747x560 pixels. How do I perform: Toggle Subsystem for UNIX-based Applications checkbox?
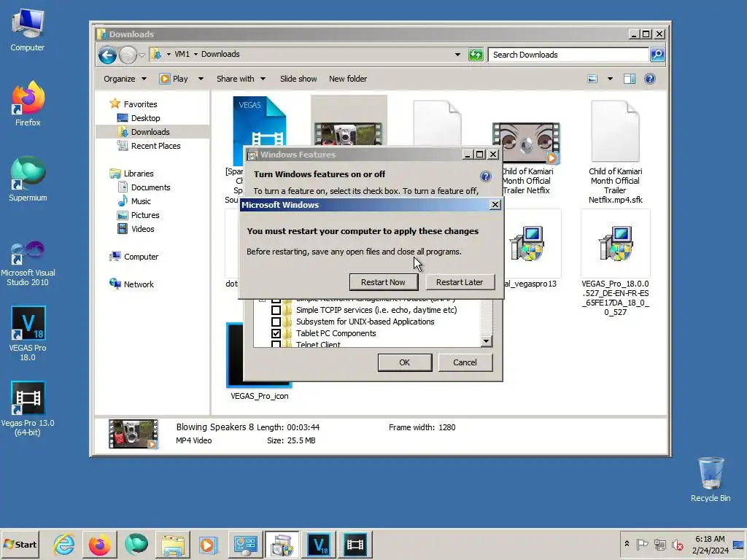(x=276, y=322)
